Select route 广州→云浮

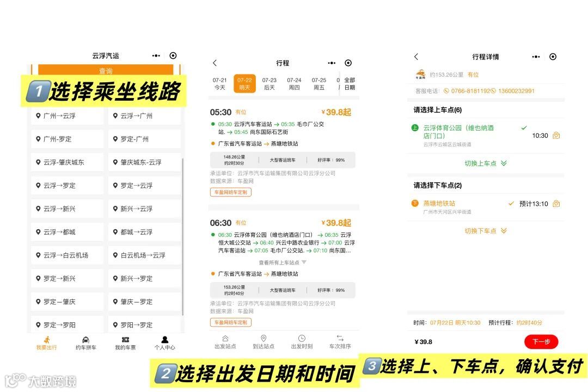(x=68, y=116)
